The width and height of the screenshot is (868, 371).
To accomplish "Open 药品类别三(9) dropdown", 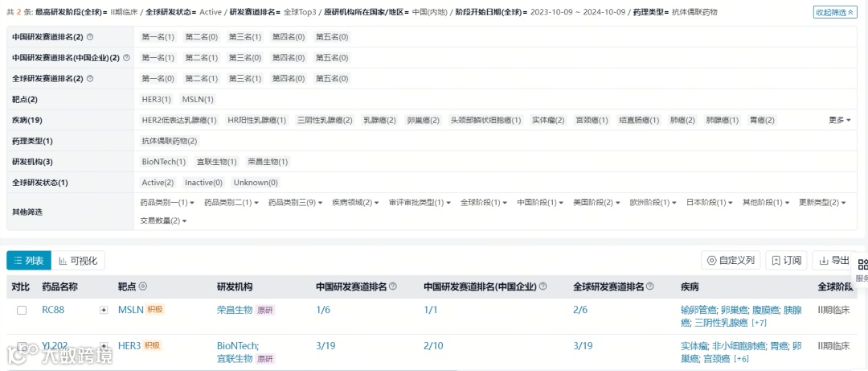I will [296, 203].
